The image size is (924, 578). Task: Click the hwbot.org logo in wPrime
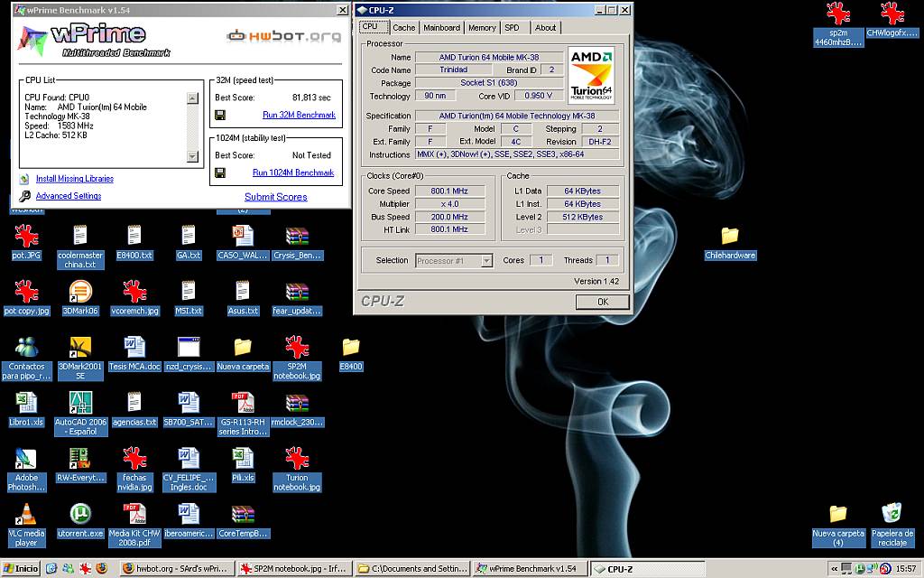(283, 36)
